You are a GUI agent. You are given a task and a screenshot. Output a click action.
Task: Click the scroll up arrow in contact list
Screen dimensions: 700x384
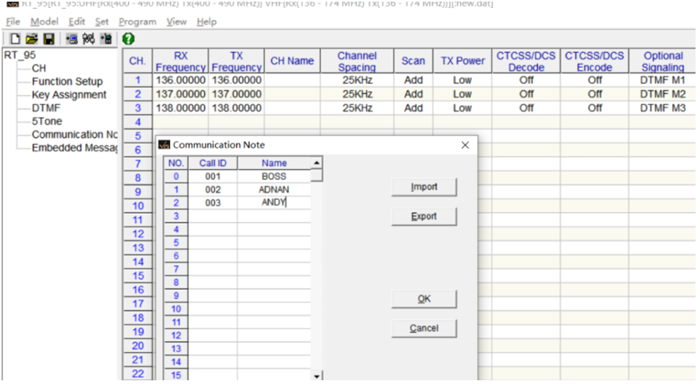pos(317,163)
